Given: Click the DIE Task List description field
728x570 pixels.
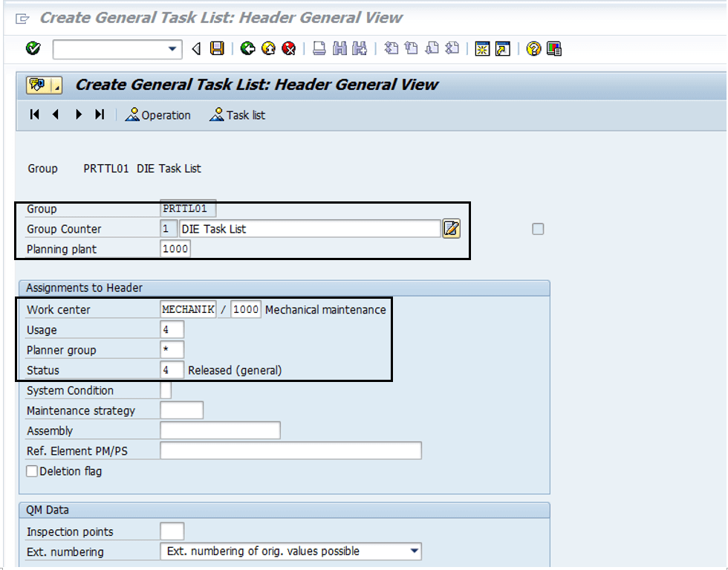Looking at the screenshot, I should pos(310,229).
